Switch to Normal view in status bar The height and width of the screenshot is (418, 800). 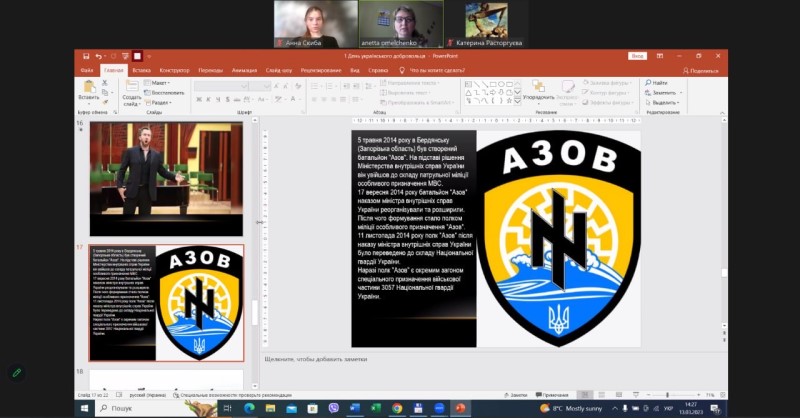click(585, 395)
